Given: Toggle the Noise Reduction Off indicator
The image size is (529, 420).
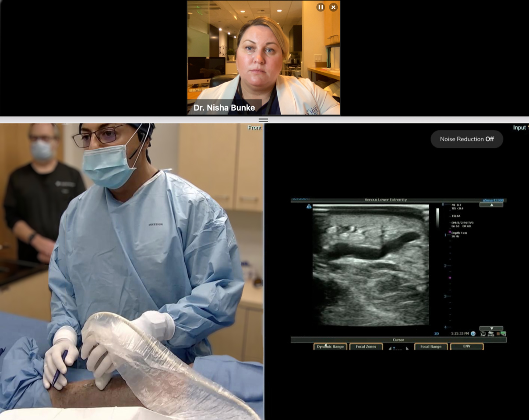Looking at the screenshot, I should (467, 139).
